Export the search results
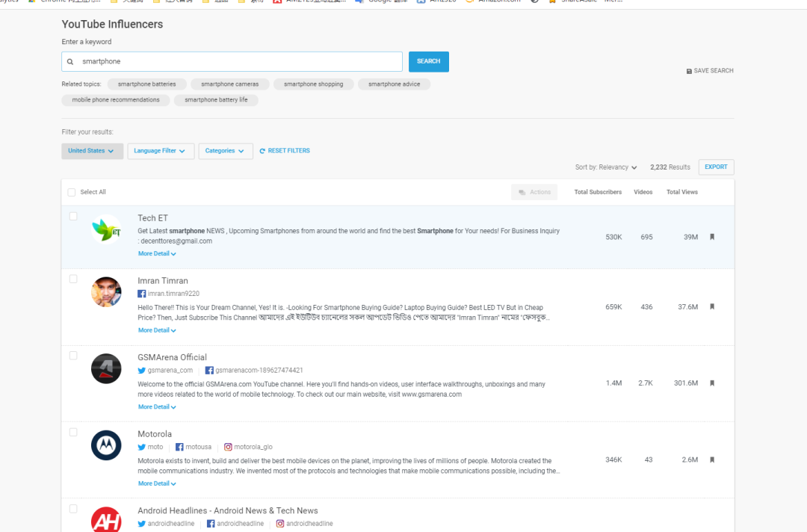Viewport: 807px width, 532px height. 716,167
